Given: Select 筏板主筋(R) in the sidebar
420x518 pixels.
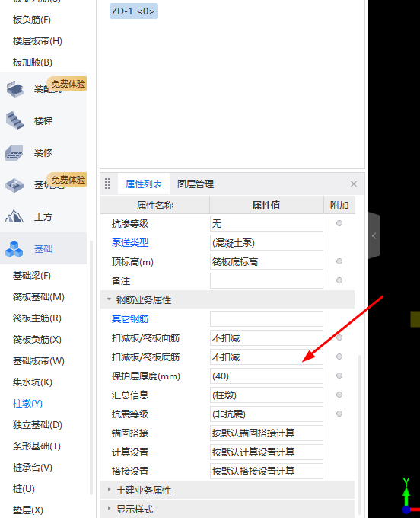Looking at the screenshot, I should point(37,318).
